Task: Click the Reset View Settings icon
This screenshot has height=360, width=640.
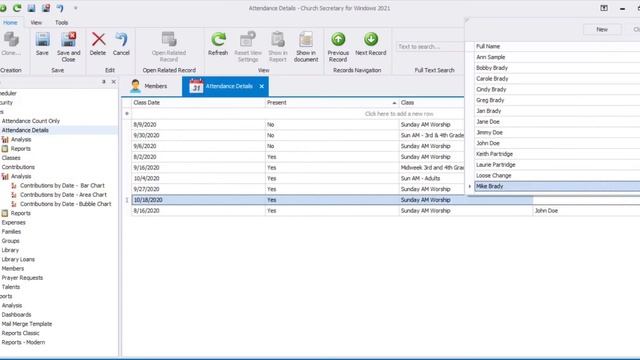Action: (248, 40)
